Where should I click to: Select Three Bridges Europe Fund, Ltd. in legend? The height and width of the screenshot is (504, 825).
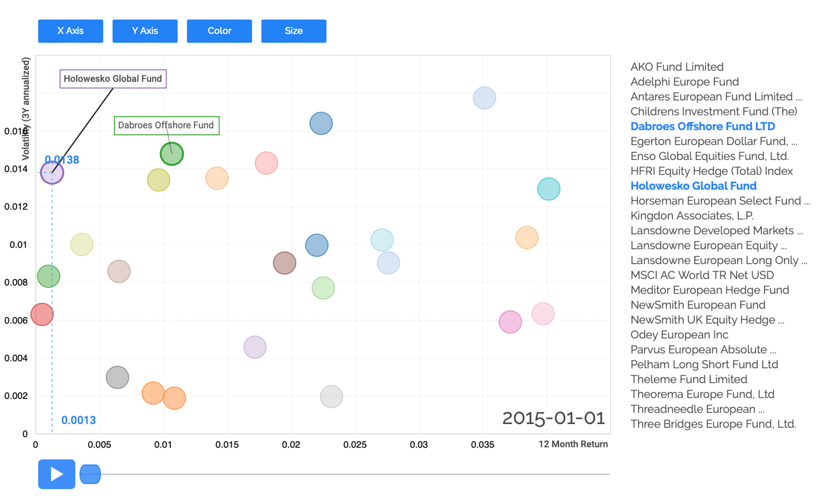pos(713,424)
